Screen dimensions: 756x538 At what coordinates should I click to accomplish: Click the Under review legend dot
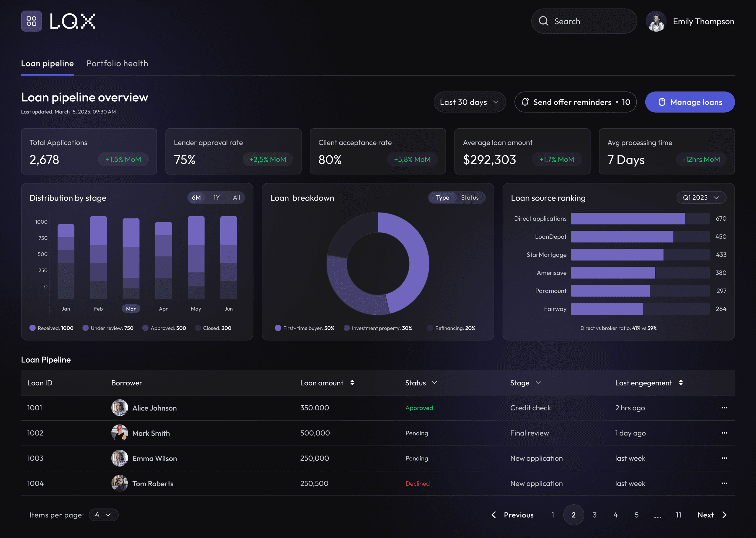(85, 328)
